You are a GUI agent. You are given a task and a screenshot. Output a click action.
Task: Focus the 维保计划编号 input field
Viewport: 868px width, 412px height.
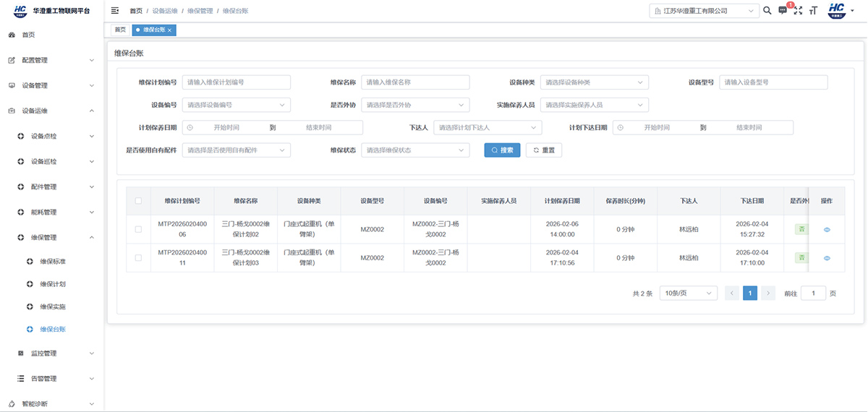click(x=237, y=82)
